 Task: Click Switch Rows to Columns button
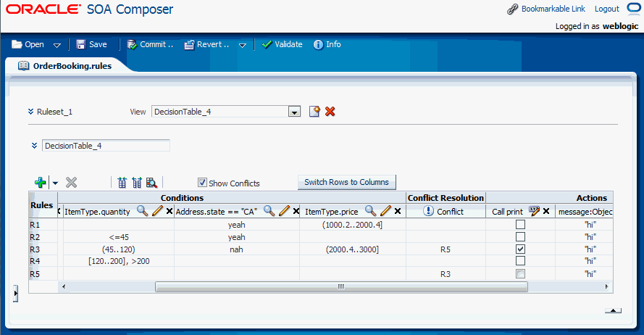(x=347, y=182)
